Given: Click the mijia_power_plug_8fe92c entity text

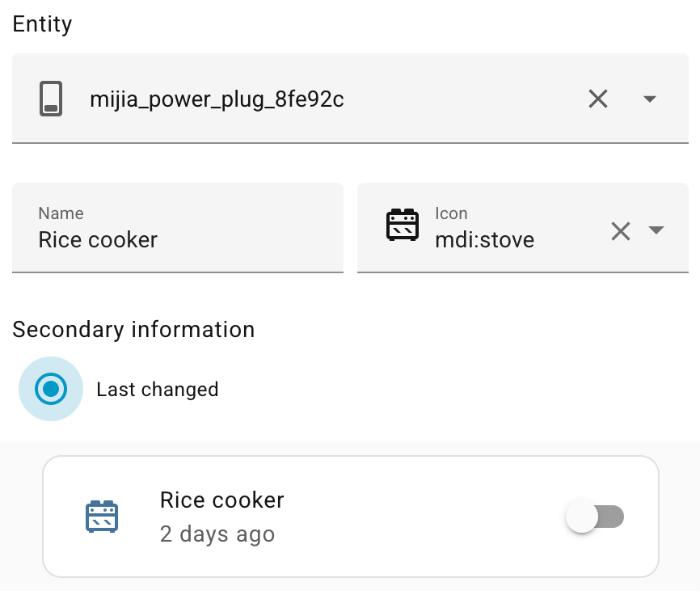Looking at the screenshot, I should pos(217,99).
